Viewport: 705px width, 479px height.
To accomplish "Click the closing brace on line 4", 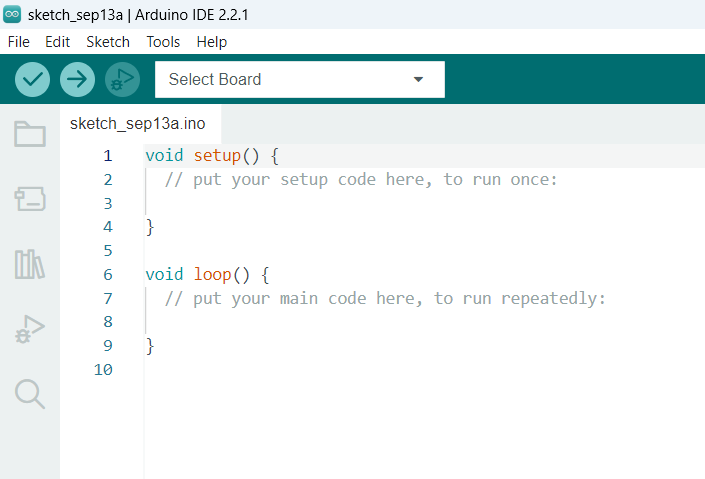I will 150,227.
